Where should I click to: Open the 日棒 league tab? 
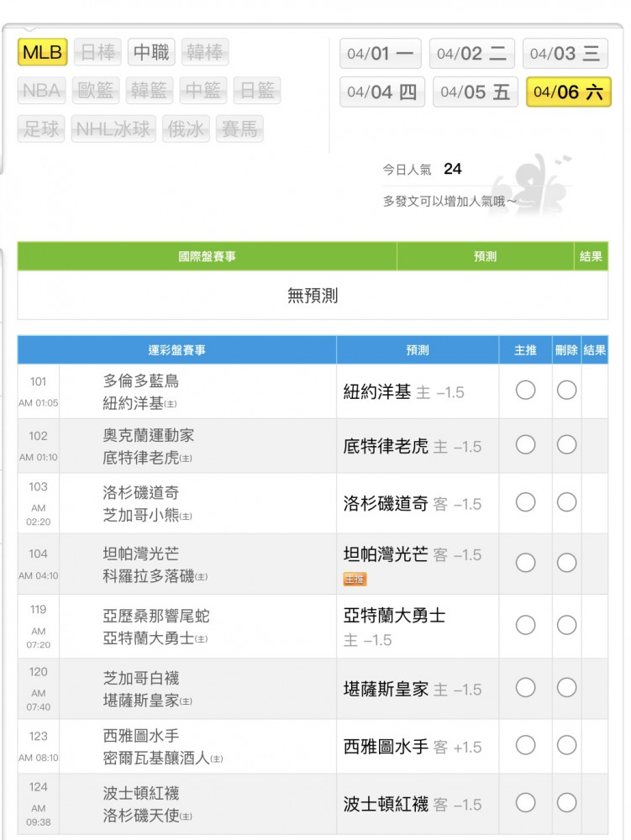[x=97, y=53]
